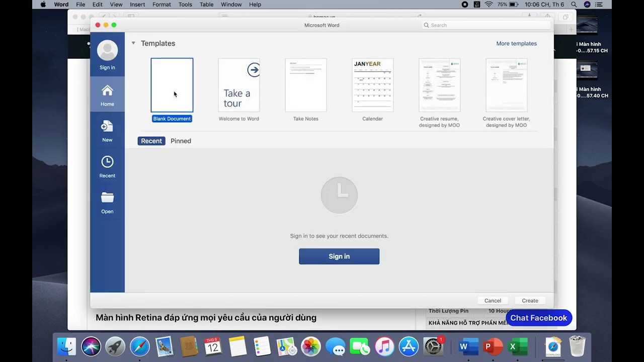Open Photos from the Dock
644x362 pixels.
point(311,346)
